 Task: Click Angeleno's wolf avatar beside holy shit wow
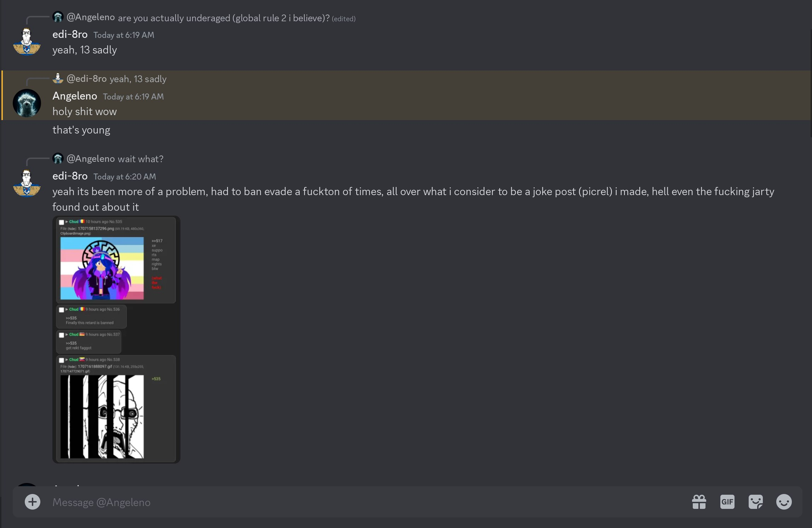[27, 103]
